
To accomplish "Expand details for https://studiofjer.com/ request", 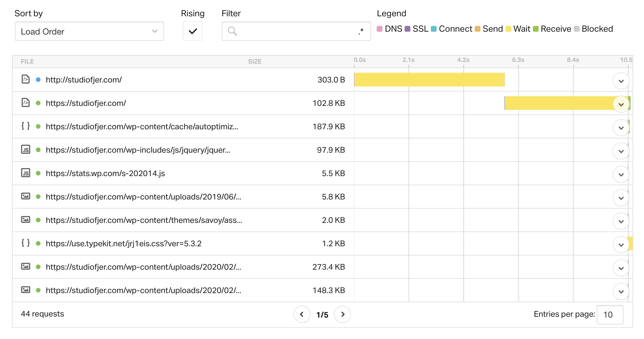I will (621, 104).
